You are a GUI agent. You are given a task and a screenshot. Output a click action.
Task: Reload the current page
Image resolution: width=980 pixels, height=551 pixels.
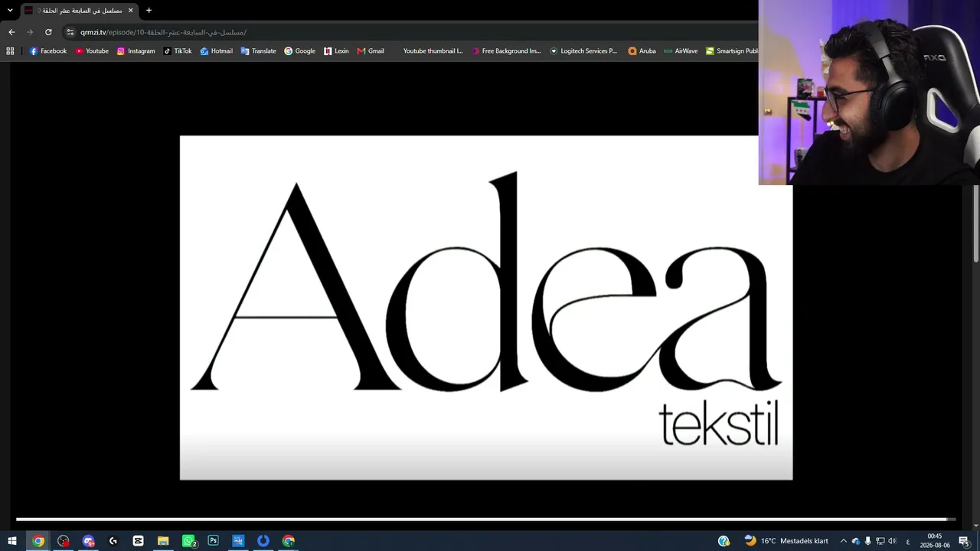click(x=48, y=32)
